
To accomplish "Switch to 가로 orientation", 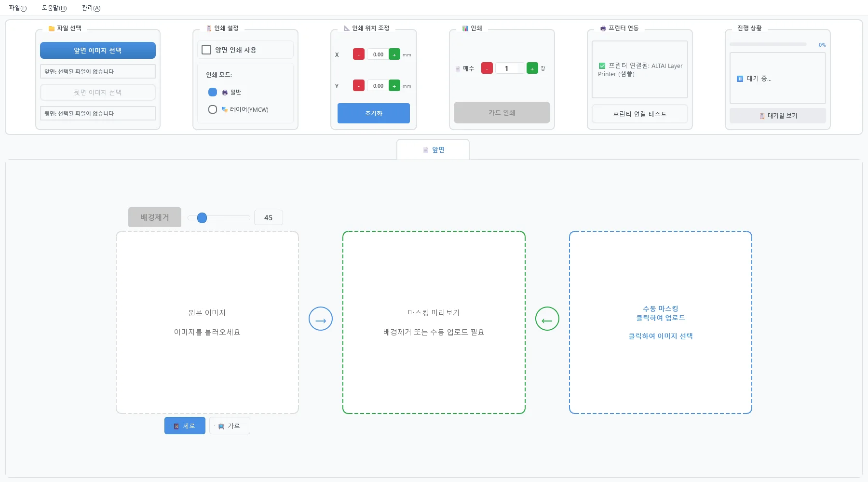I will coord(230,426).
